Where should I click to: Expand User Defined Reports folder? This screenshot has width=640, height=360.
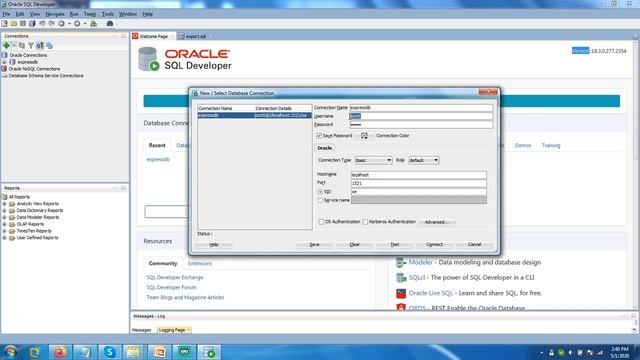[x=4, y=238]
